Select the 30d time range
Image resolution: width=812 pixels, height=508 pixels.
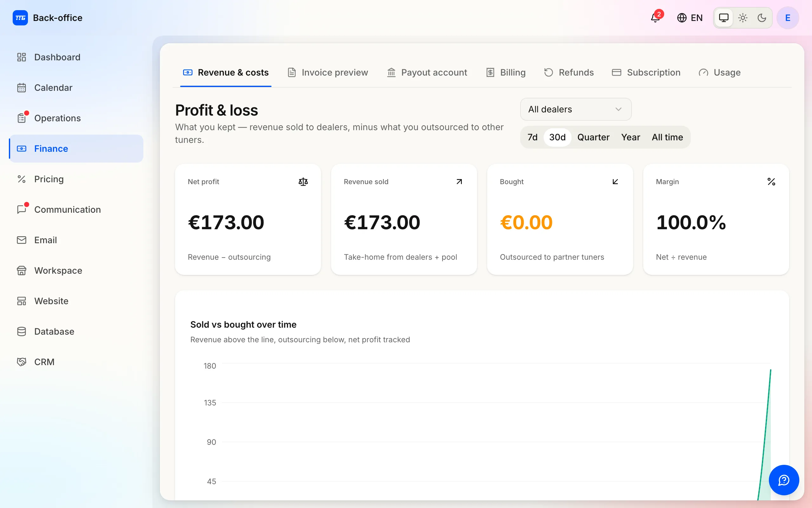557,137
